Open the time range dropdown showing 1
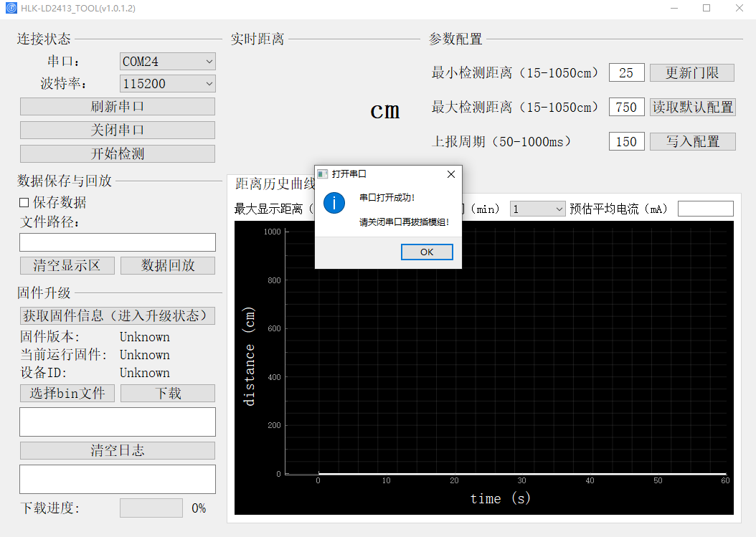 tap(537, 209)
